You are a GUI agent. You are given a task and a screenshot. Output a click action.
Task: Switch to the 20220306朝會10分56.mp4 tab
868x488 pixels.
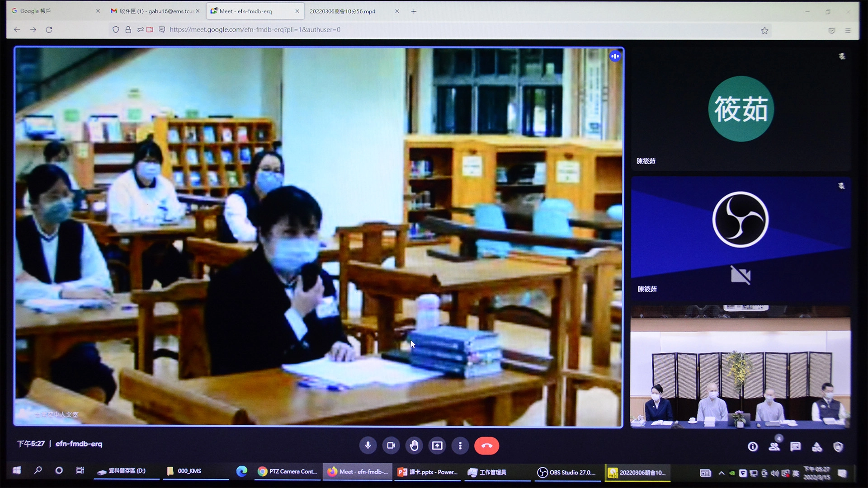354,11
